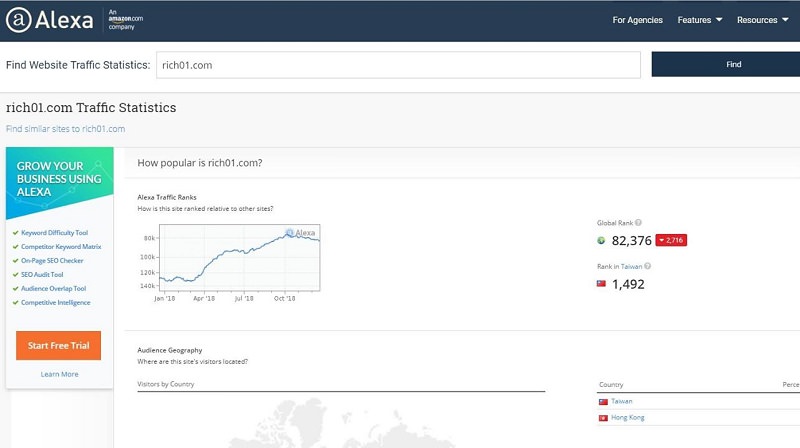Open the Learn More link

(59, 374)
